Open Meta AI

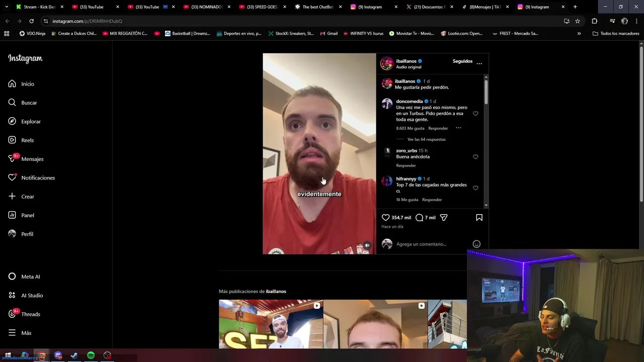(x=24, y=277)
